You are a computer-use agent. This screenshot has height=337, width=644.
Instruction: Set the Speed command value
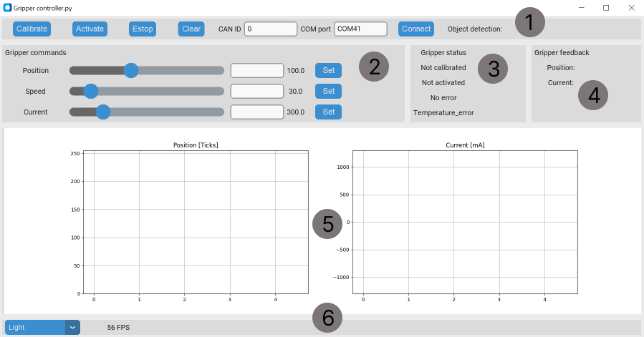point(328,91)
